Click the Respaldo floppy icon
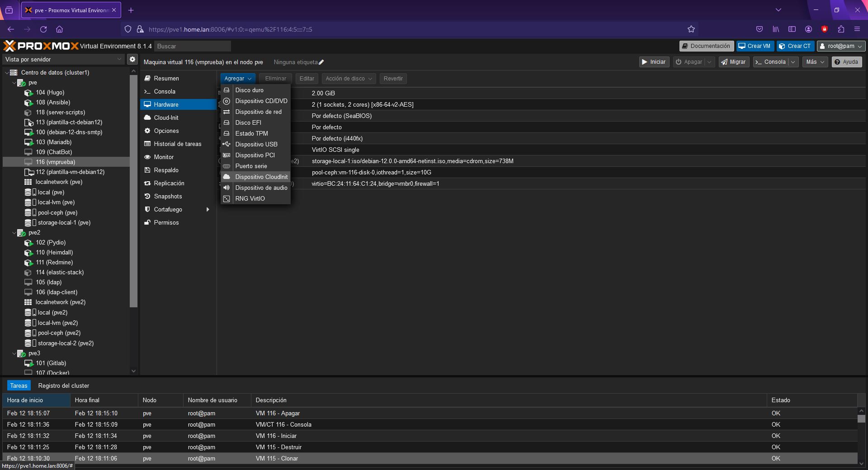This screenshot has width=868, height=470. (x=147, y=170)
